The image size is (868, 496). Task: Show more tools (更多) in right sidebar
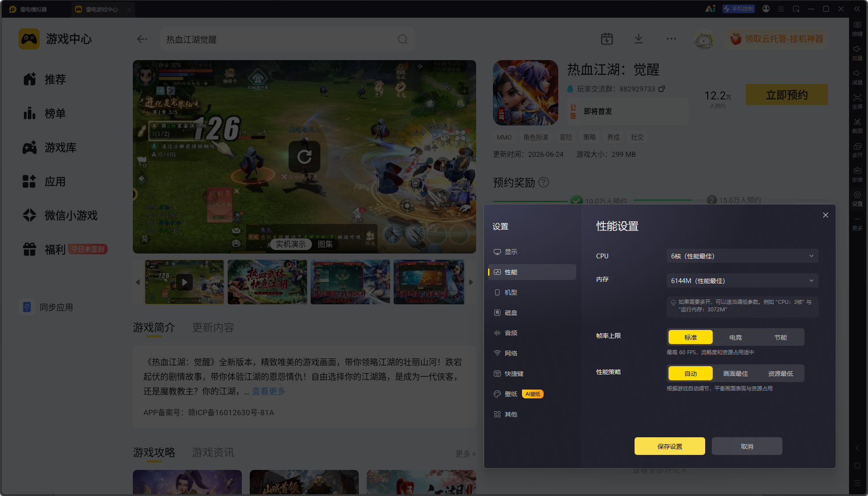point(857,223)
